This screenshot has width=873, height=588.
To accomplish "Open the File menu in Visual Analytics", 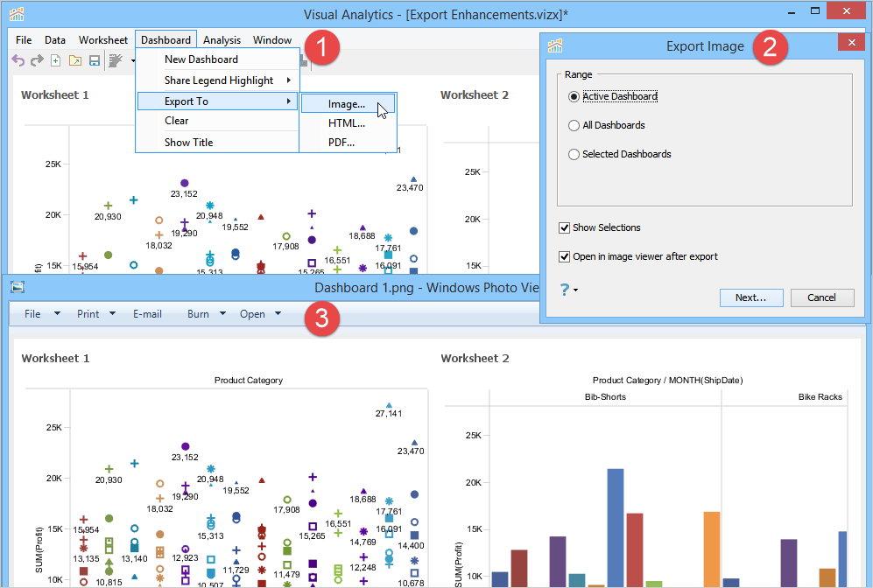I will (24, 40).
